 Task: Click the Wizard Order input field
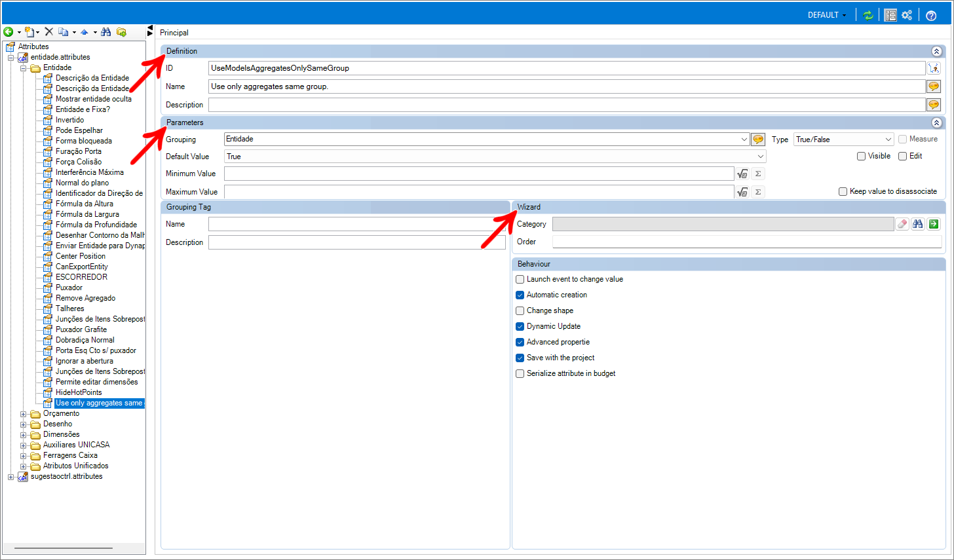pos(747,242)
